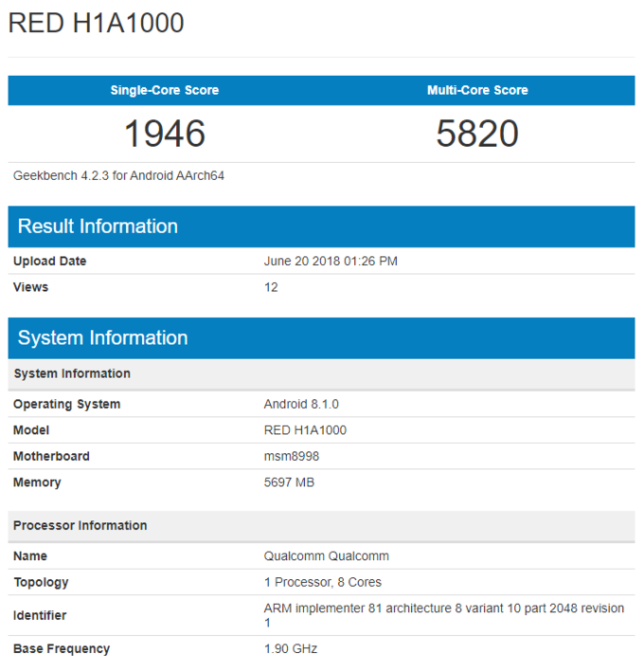Click the single-core value 1946
The height and width of the screenshot is (671, 644).
(x=165, y=134)
